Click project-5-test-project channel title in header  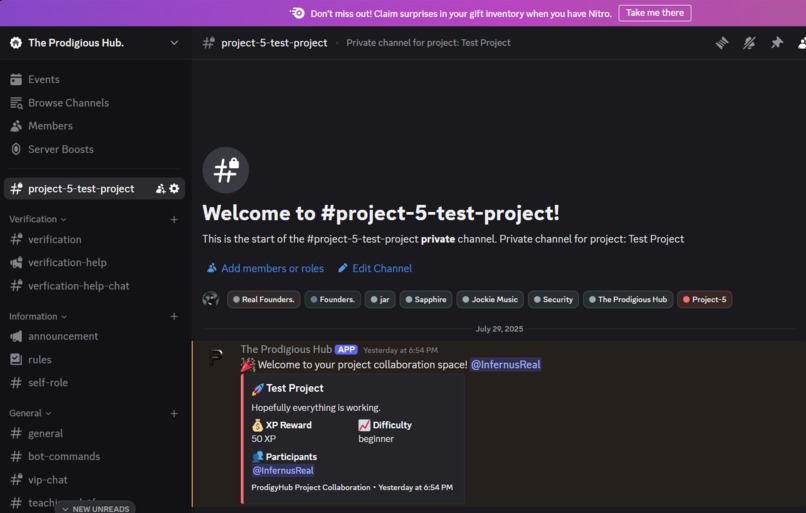click(x=274, y=43)
